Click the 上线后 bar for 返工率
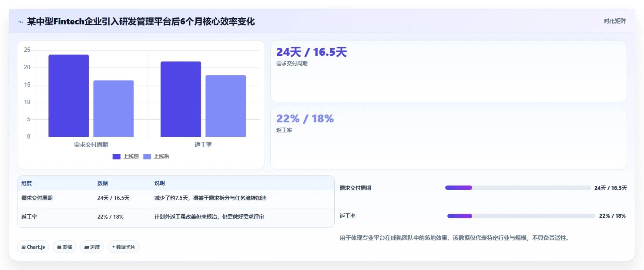 (226, 106)
